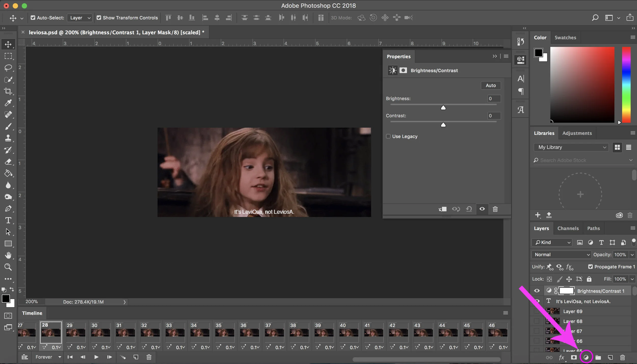Toggle lock all on layer
This screenshot has height=364, width=637.
pos(589,279)
